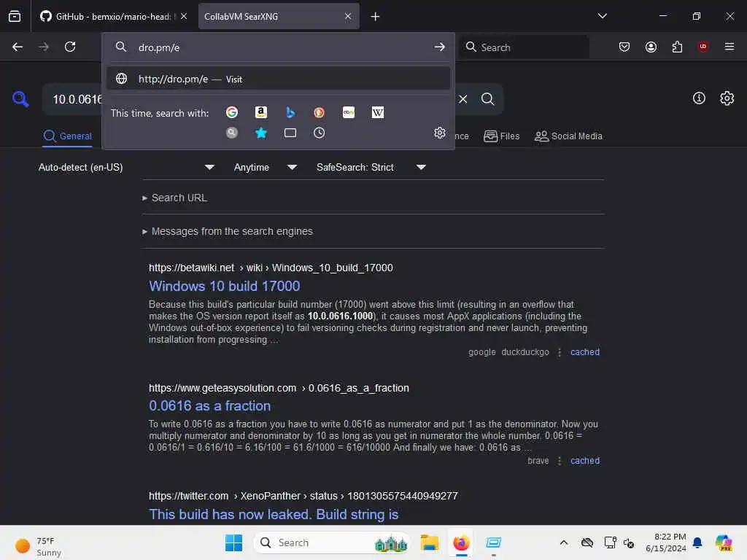Open the list all tabs chevron
Viewport: 747px width, 560px height.
[602, 16]
